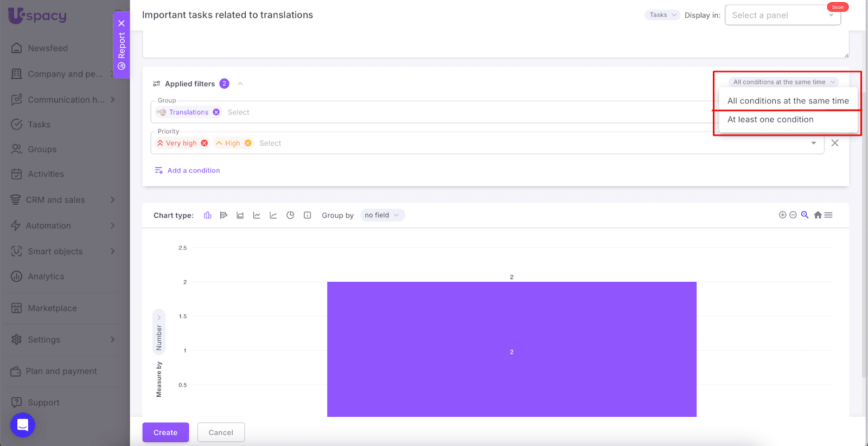Viewport: 868px width, 446px height.
Task: Collapse the Applied filters section
Action: (x=240, y=84)
